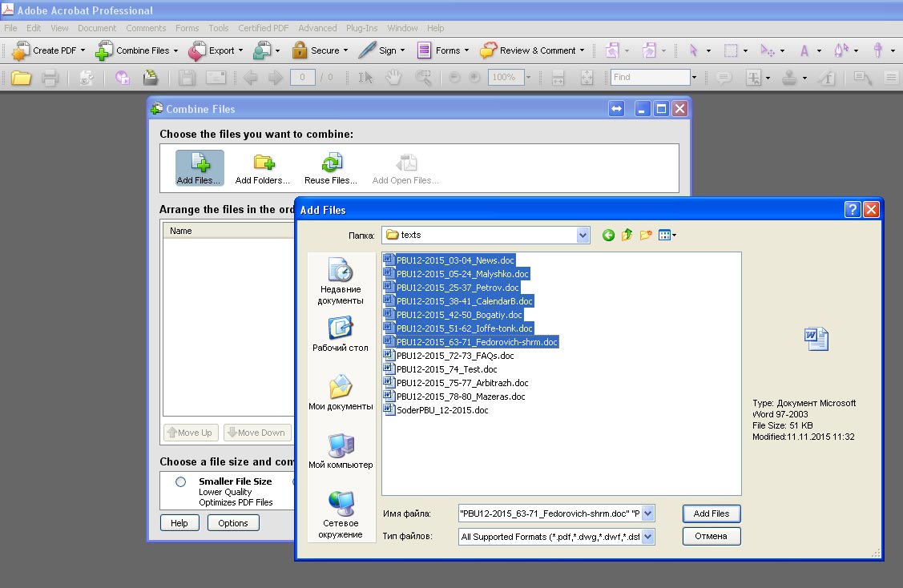Screen dimensions: 903x588
Task: Click Options button in Combine Files
Action: pyautogui.click(x=232, y=523)
